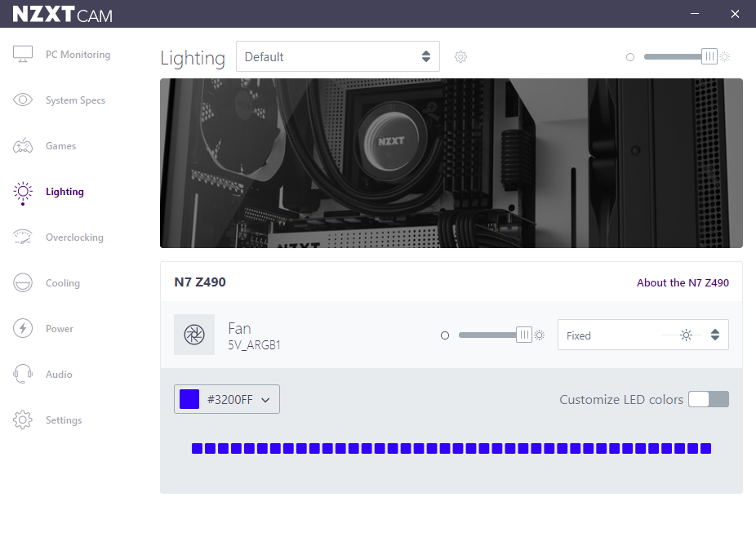This screenshot has width=756, height=546.
Task: Open the Fixed lighting mode dropdown
Action: click(x=643, y=335)
